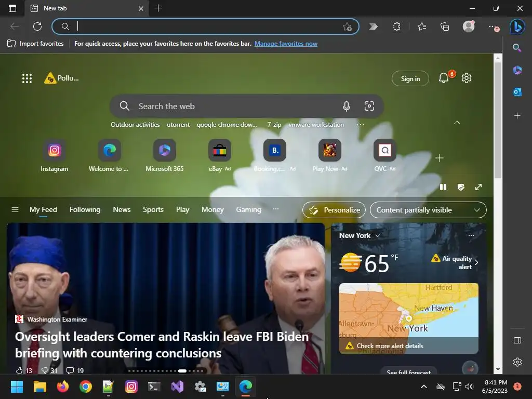Image resolution: width=532 pixels, height=399 pixels.
Task: Open the Favorites list icon
Action: click(422, 26)
